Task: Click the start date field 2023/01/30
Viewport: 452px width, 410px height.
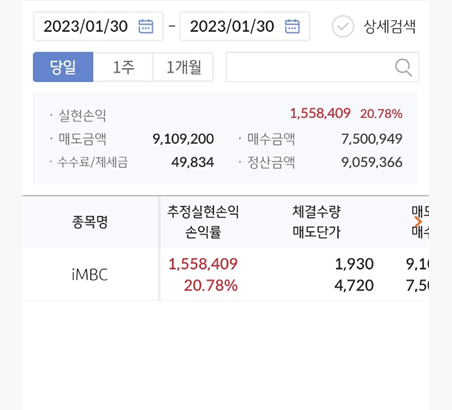Action: [x=98, y=26]
